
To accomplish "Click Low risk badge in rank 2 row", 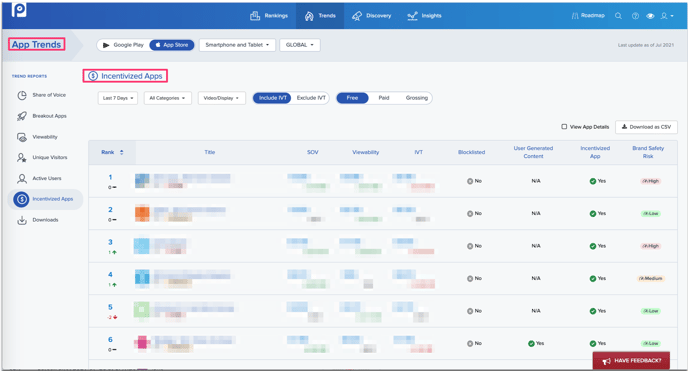I will pos(651,214).
